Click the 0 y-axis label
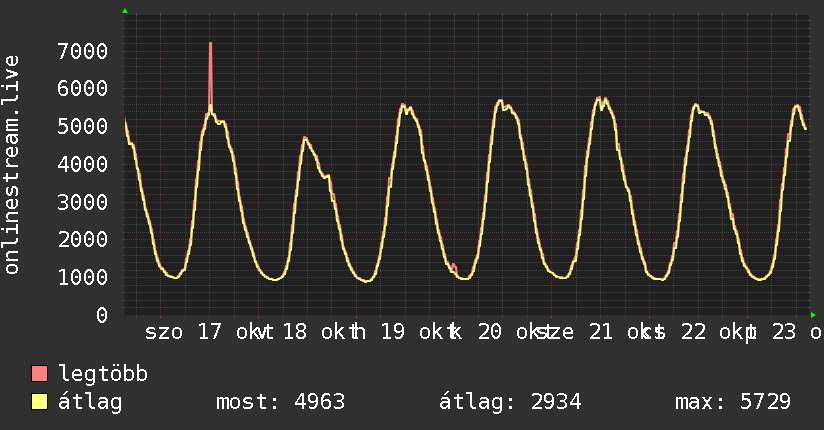 pos(102,315)
